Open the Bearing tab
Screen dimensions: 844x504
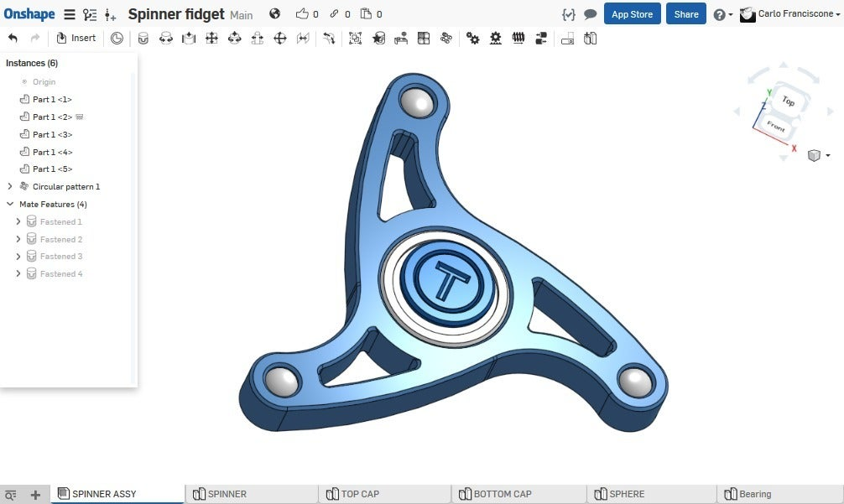pyautogui.click(x=755, y=494)
